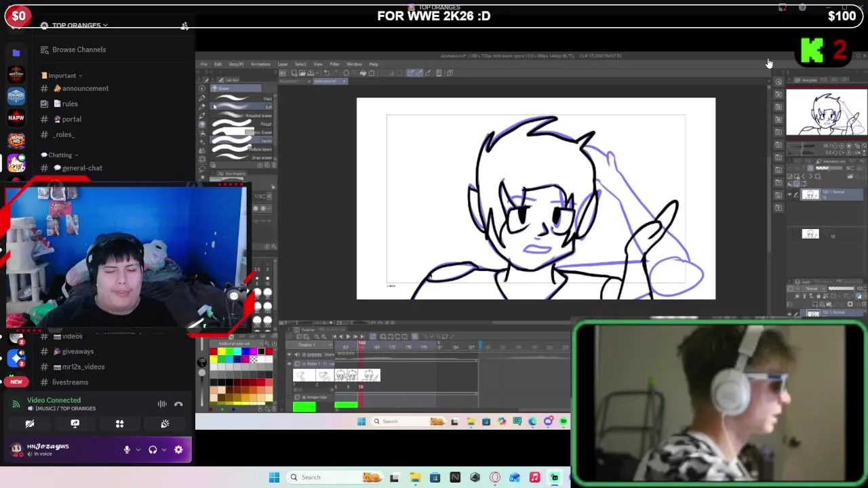Expand microphone input options arrow
Screen dimensions: 868x488
138,449
